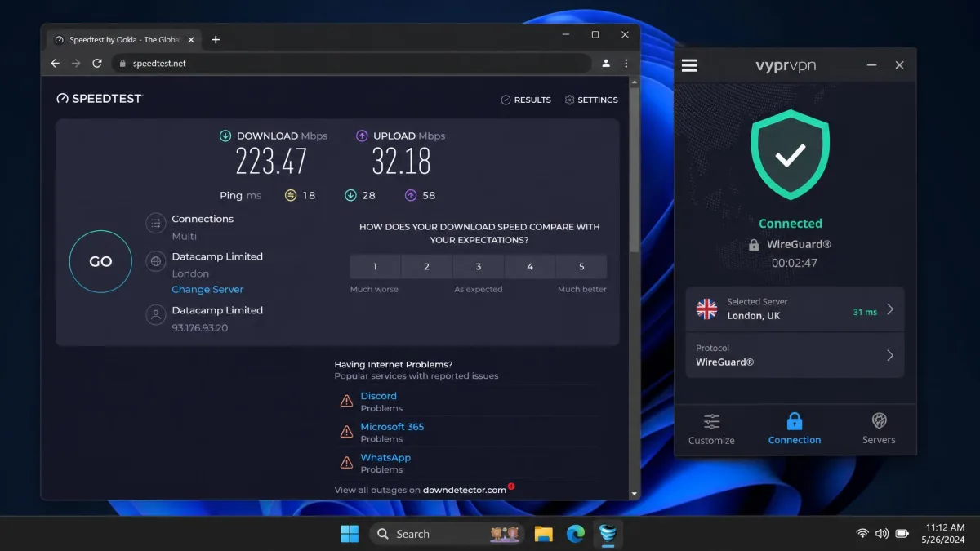980x551 pixels.
Task: Start test with the GO button
Action: pos(100,261)
